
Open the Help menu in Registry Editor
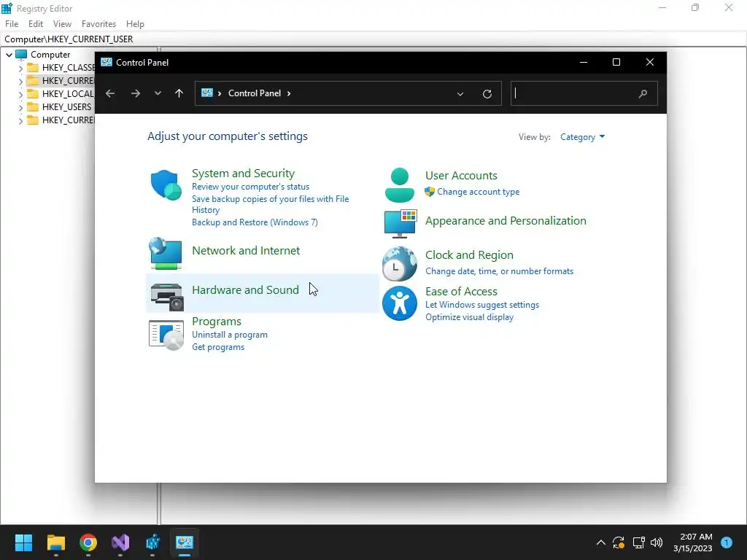click(135, 24)
